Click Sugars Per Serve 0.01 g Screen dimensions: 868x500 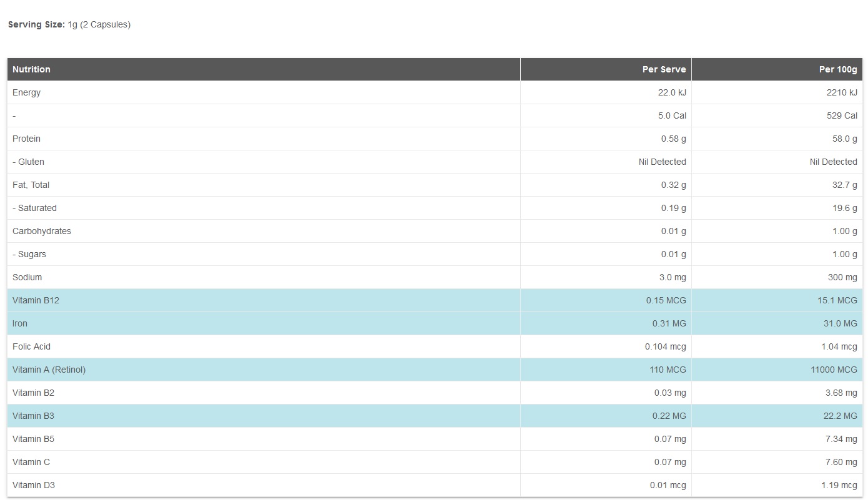pos(673,254)
